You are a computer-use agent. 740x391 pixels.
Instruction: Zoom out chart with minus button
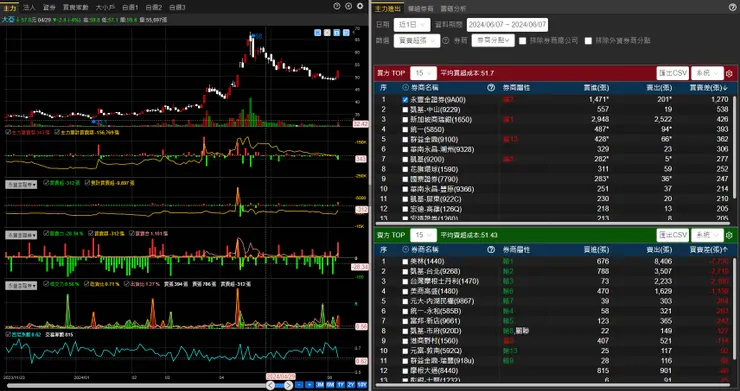[x=299, y=385]
